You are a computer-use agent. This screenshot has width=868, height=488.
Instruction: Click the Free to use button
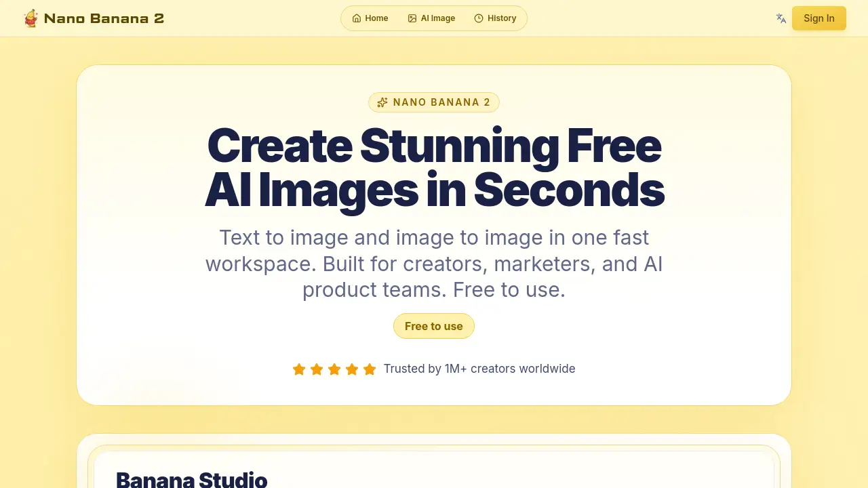[434, 326]
